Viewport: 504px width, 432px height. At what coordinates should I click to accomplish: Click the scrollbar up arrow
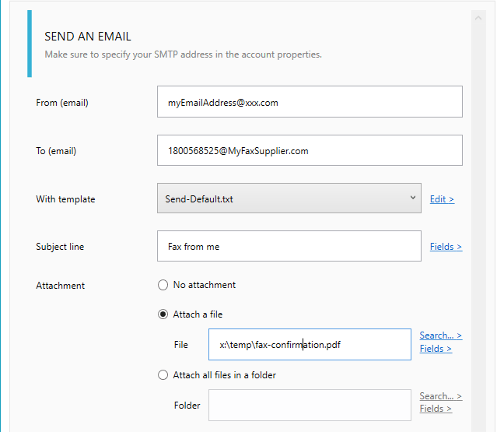pyautogui.click(x=478, y=17)
